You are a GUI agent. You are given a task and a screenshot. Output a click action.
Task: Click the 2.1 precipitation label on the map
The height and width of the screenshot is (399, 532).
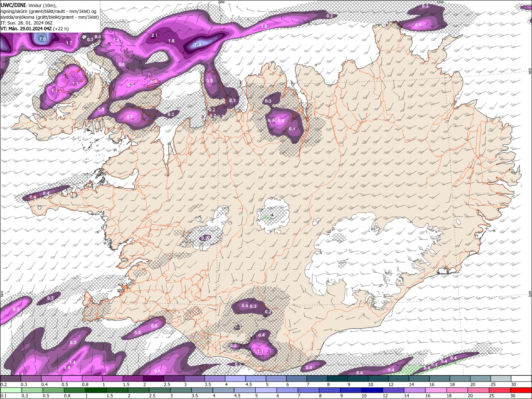pyautogui.click(x=155, y=36)
